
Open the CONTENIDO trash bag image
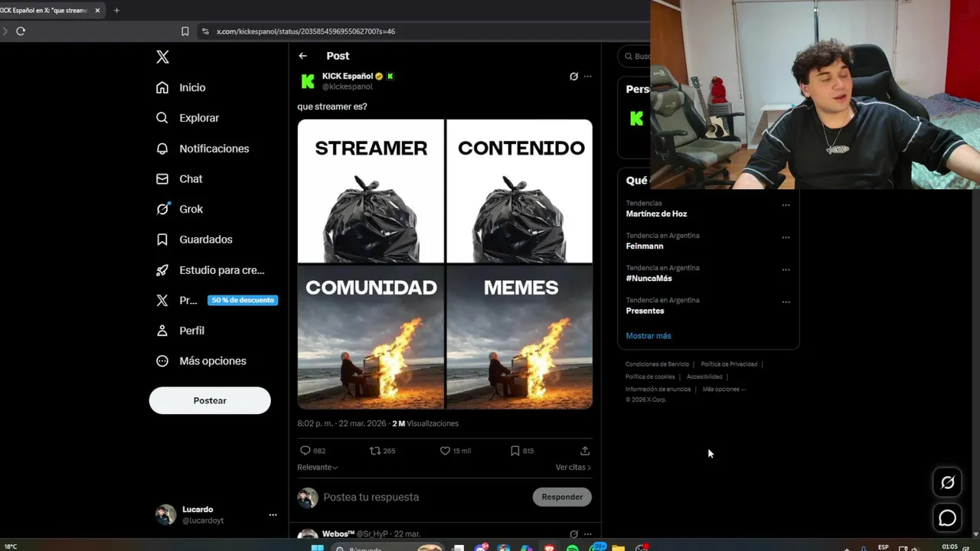[519, 191]
